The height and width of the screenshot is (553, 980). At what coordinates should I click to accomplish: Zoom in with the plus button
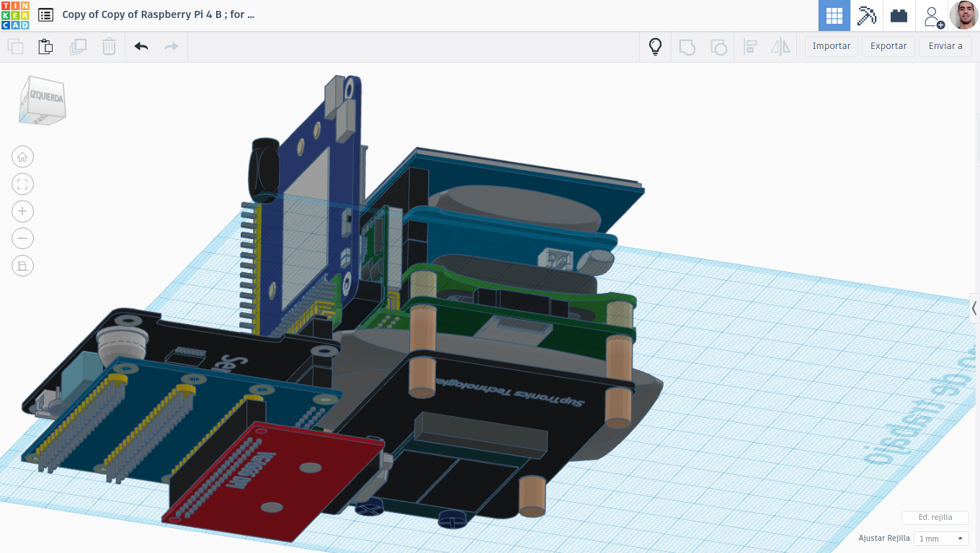(22, 211)
